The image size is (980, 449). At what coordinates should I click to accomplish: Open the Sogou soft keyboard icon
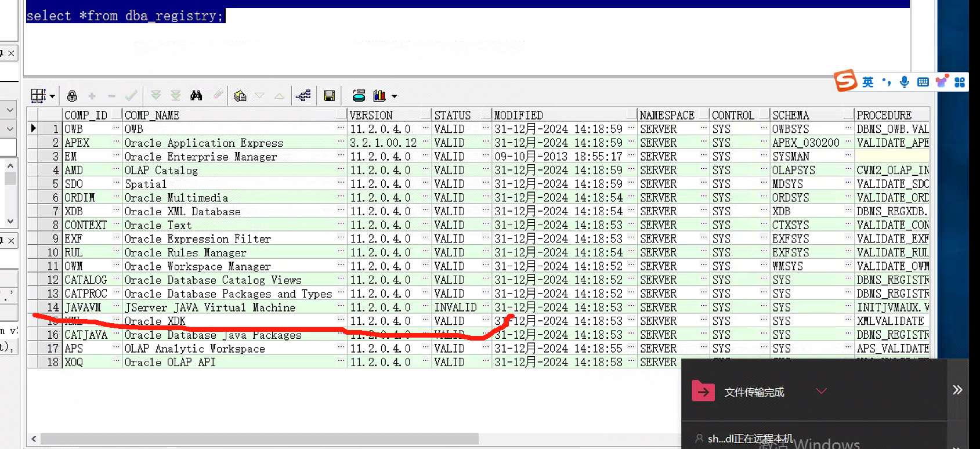coord(923,82)
